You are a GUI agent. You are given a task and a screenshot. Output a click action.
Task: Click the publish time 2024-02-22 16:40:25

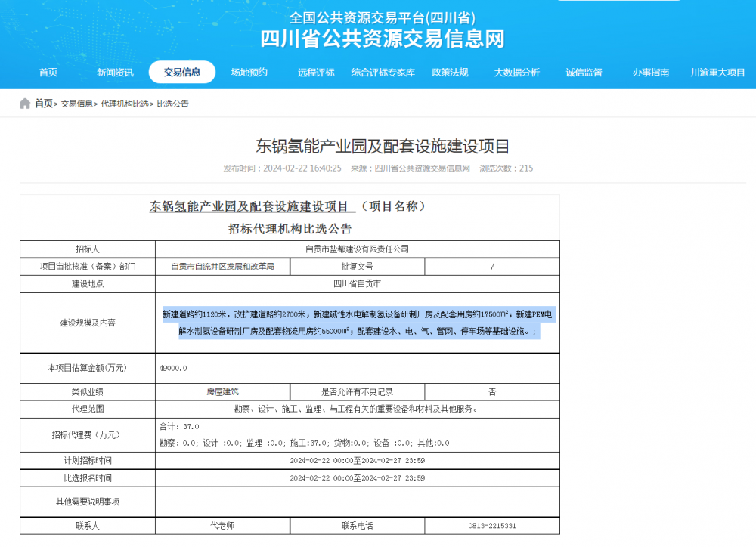[302, 168]
